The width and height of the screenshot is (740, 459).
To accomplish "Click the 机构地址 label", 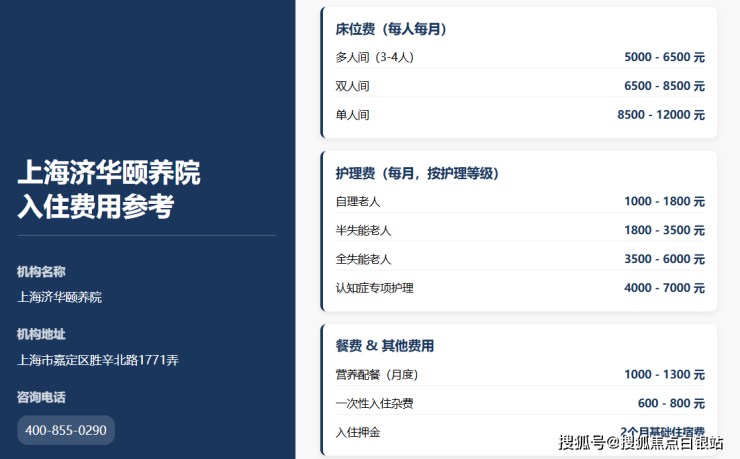I will pos(41,334).
